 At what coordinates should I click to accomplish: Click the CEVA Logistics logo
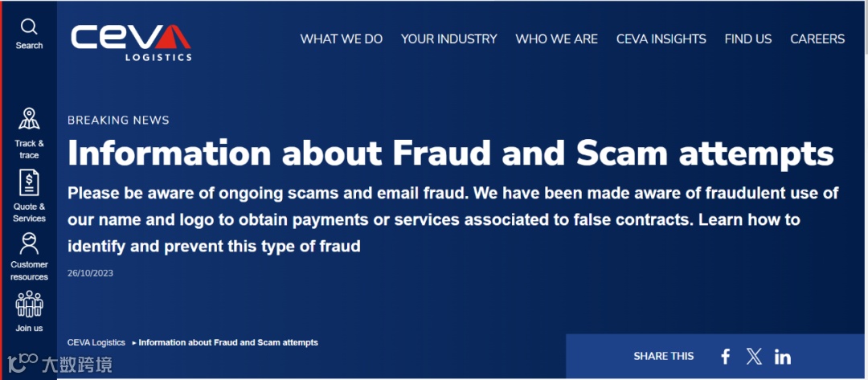click(132, 42)
